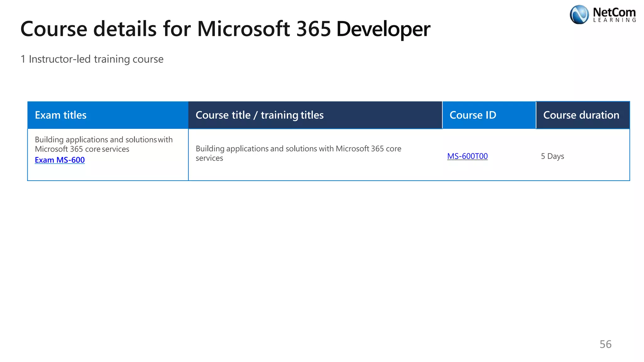Select the 'Course title / training titles' header
Image resolution: width=644 pixels, height=362 pixels.
(x=315, y=115)
